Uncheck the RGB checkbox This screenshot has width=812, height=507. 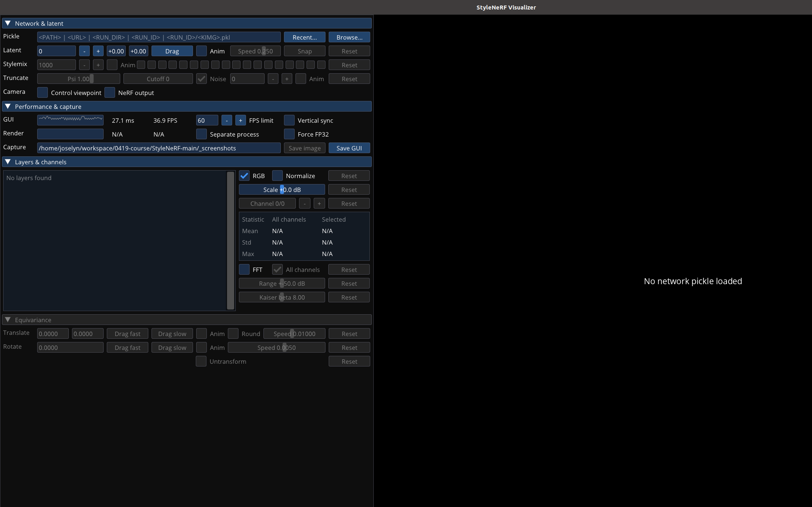pyautogui.click(x=244, y=176)
